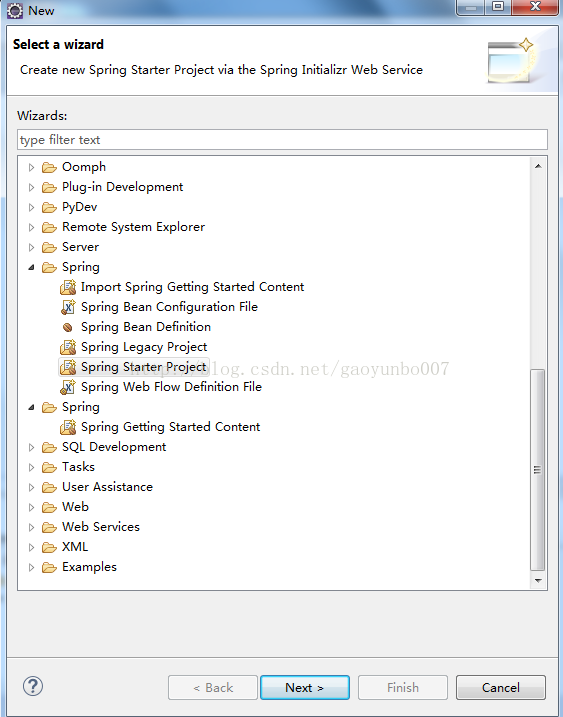
Task: Expand the Examples category
Action: [x=31, y=567]
